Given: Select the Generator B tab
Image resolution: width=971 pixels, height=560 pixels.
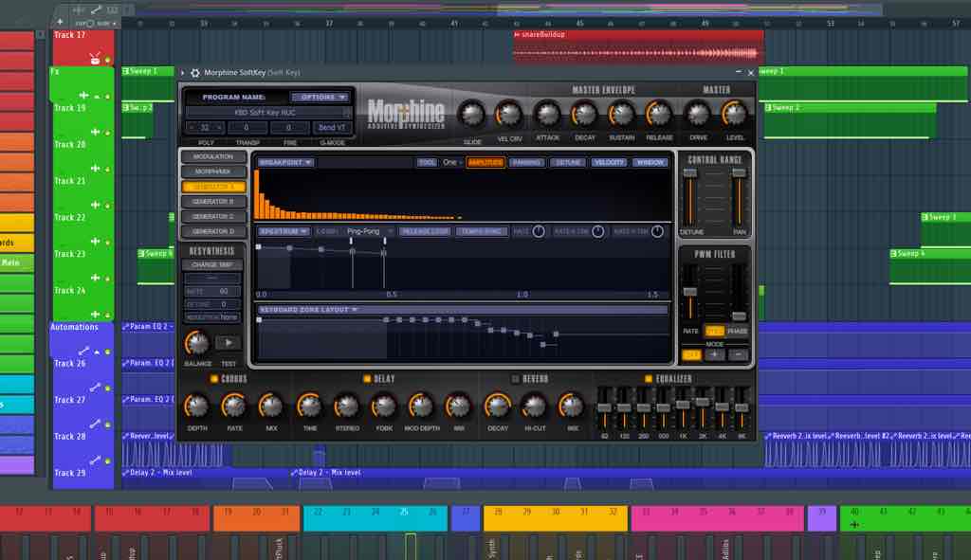Looking at the screenshot, I should [x=213, y=202].
